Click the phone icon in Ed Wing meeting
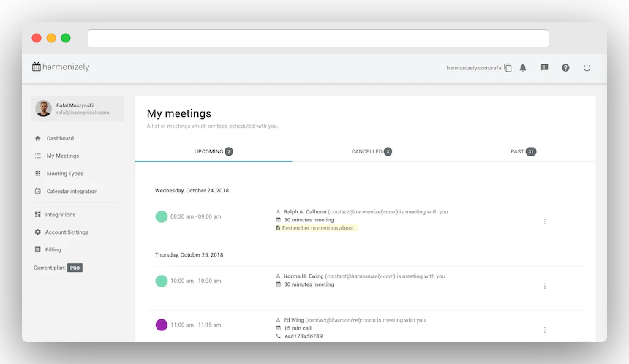Screen dimensions: 629x364 tap(278, 336)
